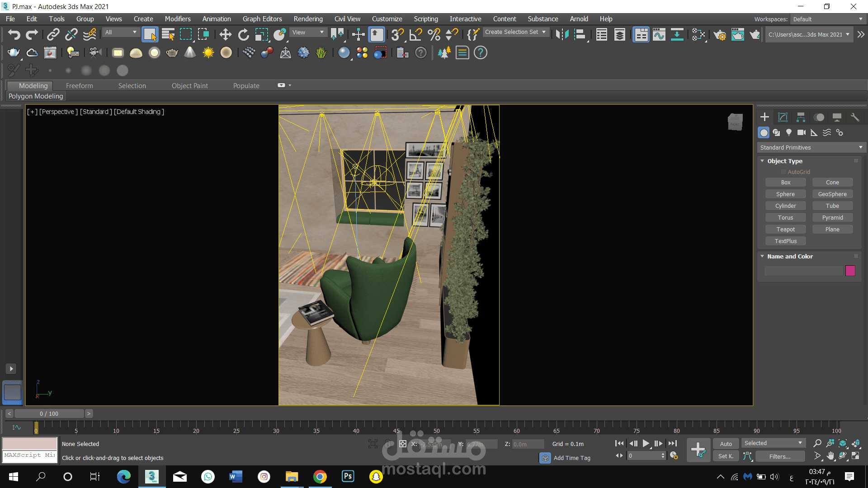Show the Lights category in Create panel
Image resolution: width=868 pixels, height=488 pixels.
789,132
